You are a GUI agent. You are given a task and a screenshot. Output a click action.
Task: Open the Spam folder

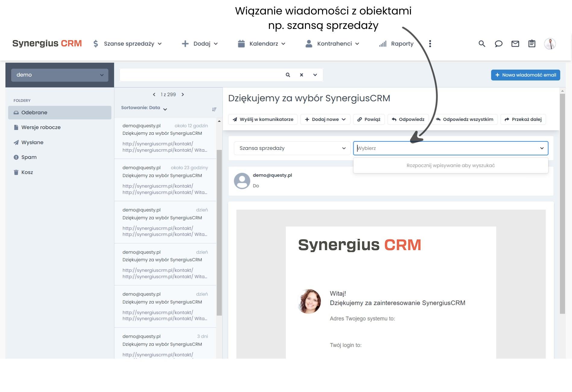[x=29, y=157]
